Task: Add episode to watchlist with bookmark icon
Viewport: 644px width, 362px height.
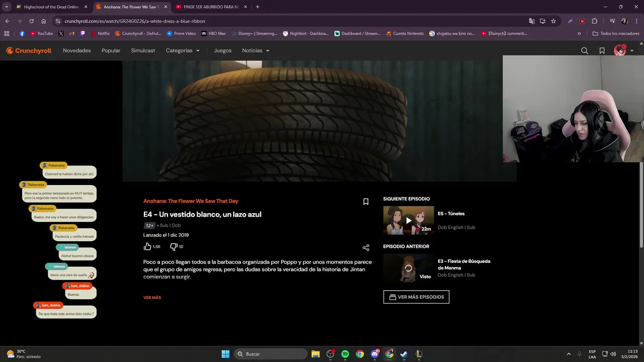Action: 366,202
